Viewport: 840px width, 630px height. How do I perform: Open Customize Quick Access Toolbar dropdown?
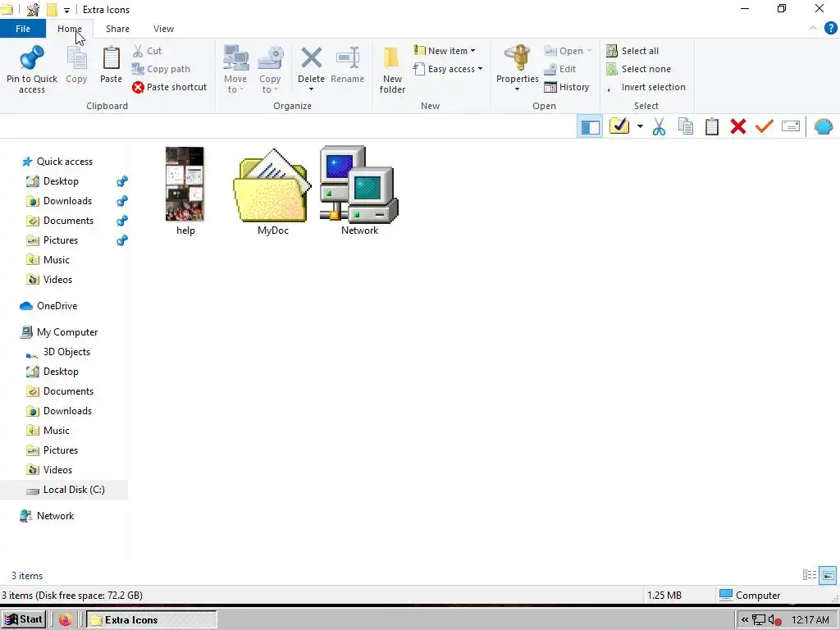coord(66,10)
